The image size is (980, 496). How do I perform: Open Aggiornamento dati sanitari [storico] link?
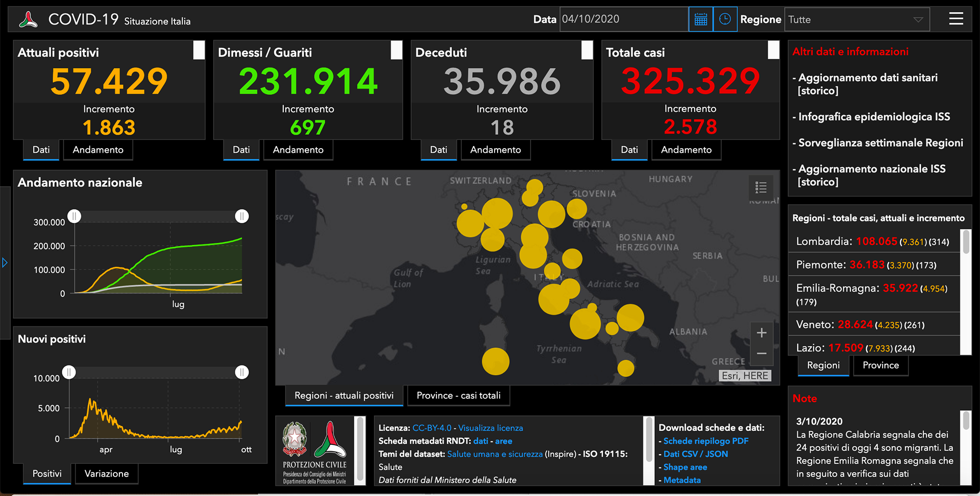(x=868, y=84)
